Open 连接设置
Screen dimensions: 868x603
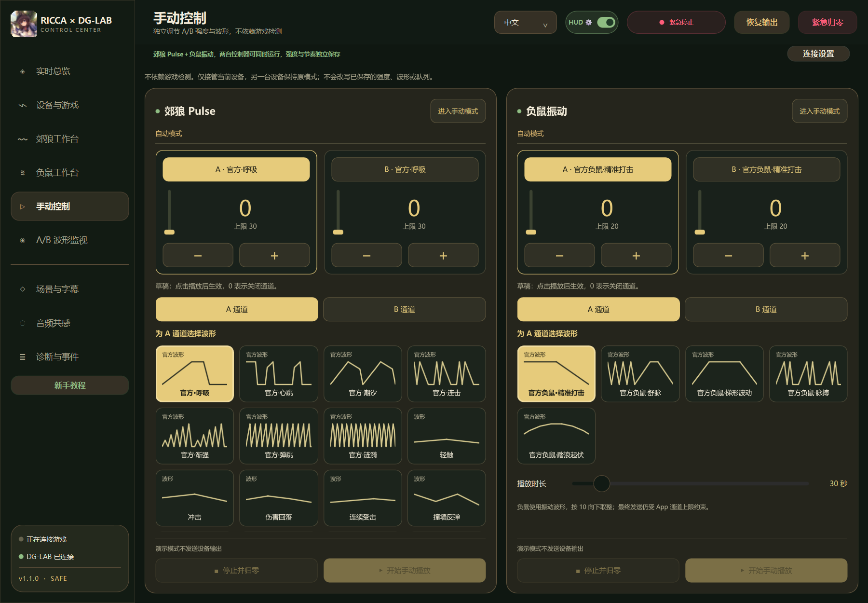[818, 54]
